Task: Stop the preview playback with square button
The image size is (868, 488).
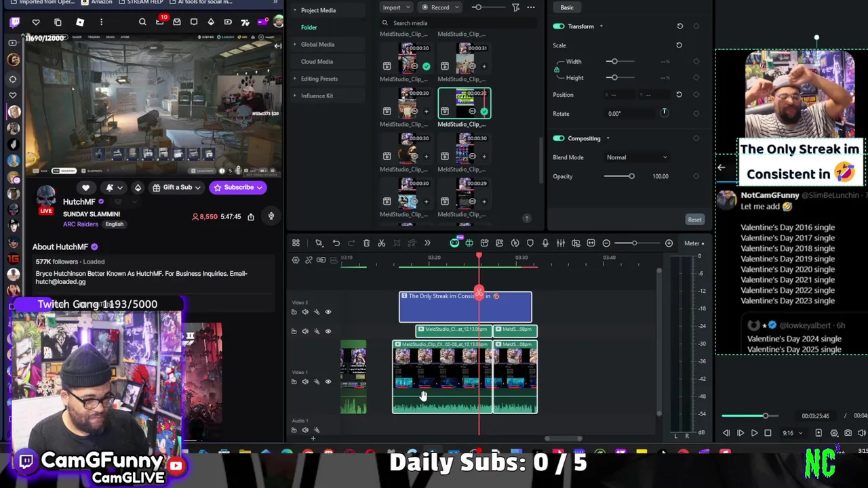Action: [x=768, y=433]
